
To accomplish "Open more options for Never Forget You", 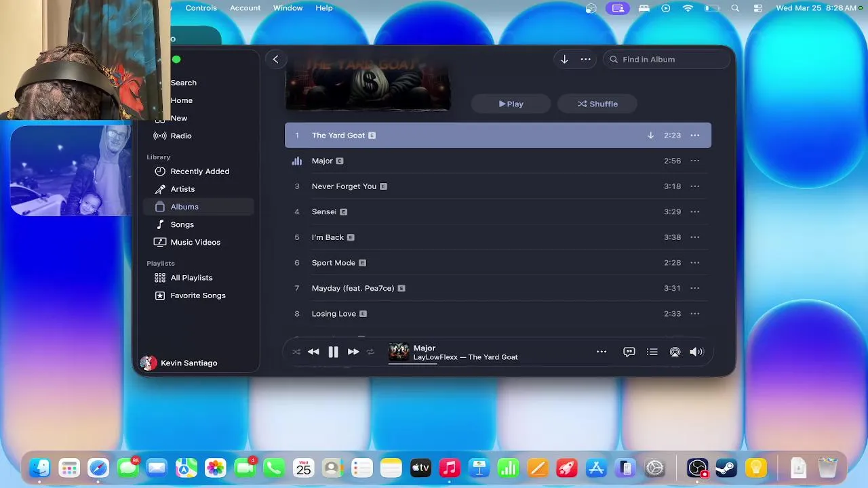I will pyautogui.click(x=695, y=186).
